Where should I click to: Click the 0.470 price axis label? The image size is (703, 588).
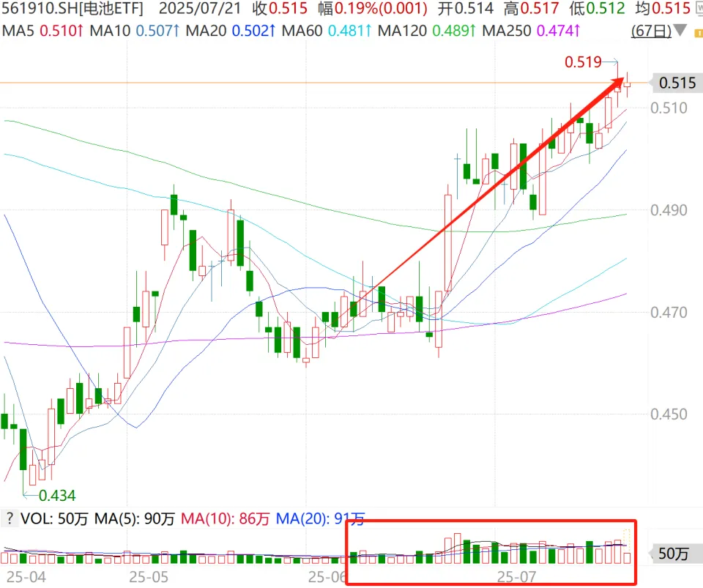tap(669, 313)
